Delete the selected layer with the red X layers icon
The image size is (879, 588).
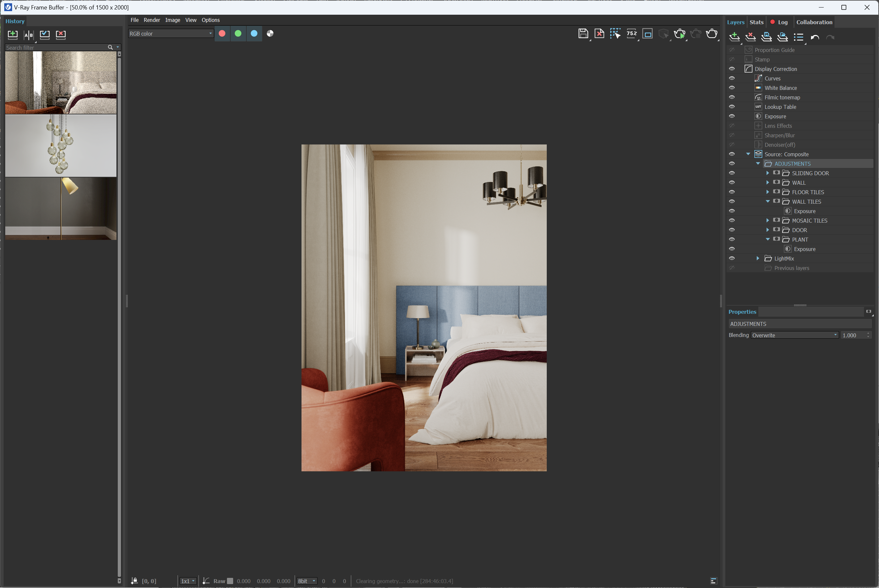pyautogui.click(x=750, y=37)
